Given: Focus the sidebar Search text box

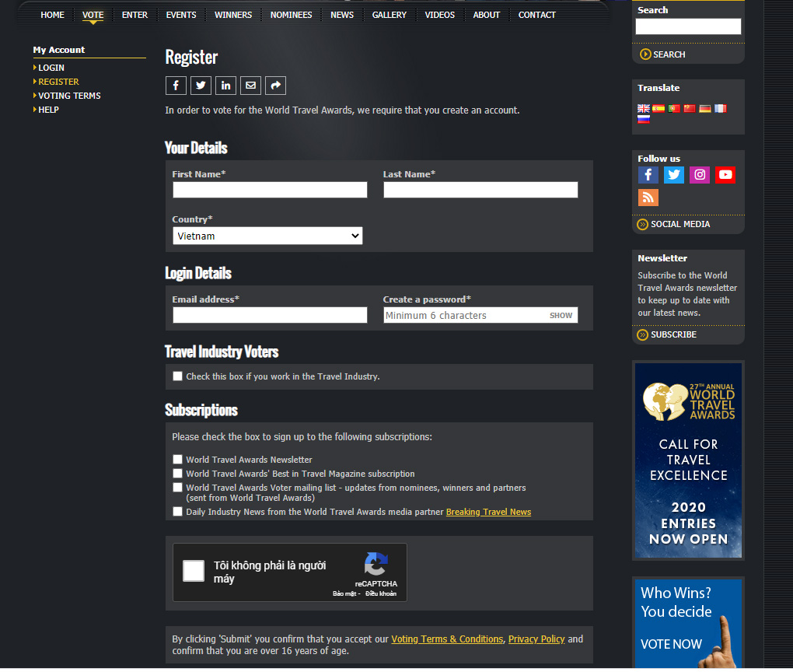Looking at the screenshot, I should point(688,26).
